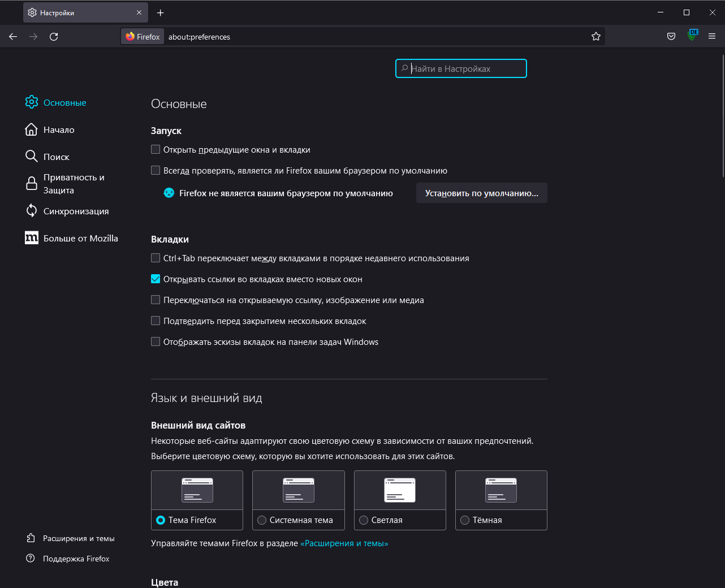Image resolution: width=725 pixels, height=588 pixels.
Task: Click the Системная тема preview thumbnail
Action: 298,490
